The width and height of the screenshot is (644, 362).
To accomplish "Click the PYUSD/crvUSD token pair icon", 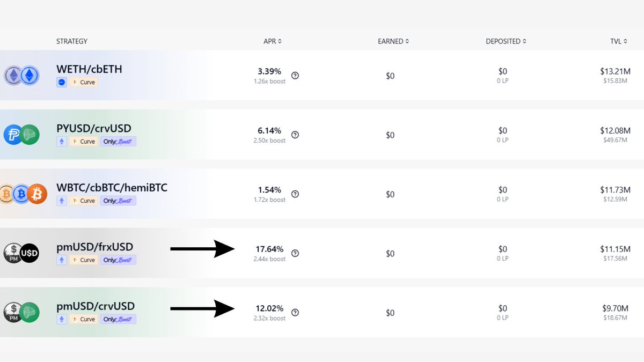I will 22,135.
